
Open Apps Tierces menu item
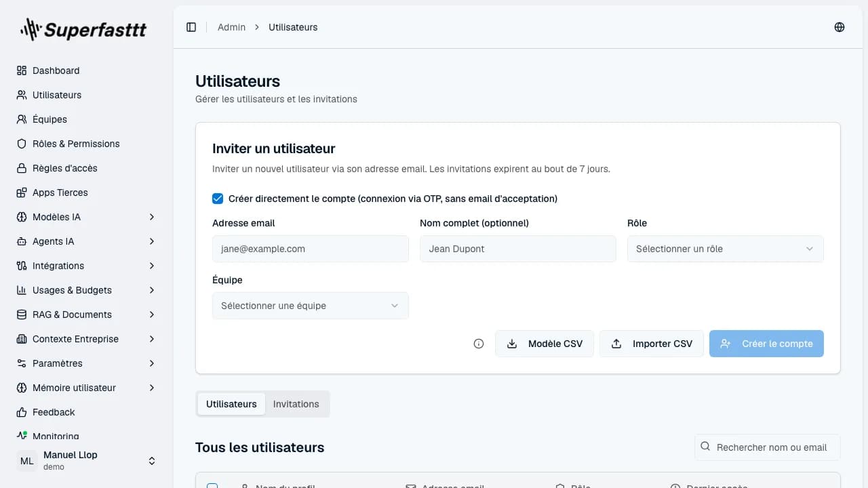[87, 192]
